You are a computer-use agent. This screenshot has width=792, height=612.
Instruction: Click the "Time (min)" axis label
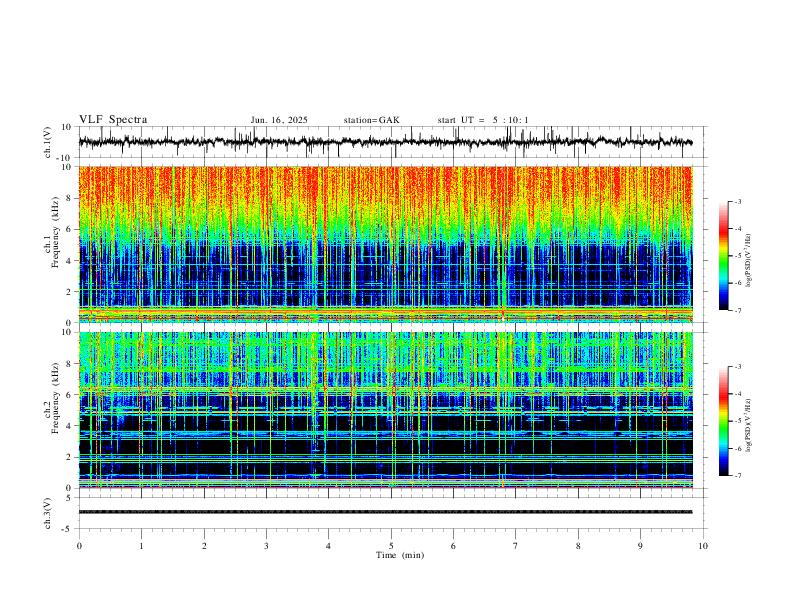click(400, 555)
